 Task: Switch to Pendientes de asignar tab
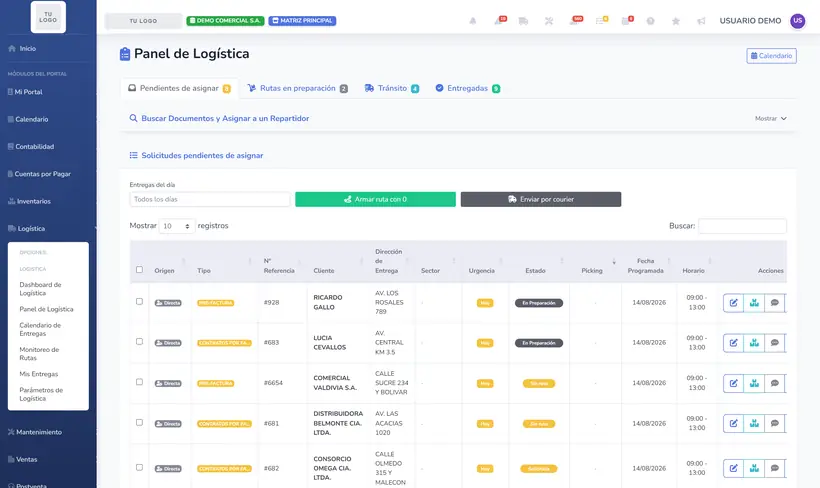(x=179, y=88)
